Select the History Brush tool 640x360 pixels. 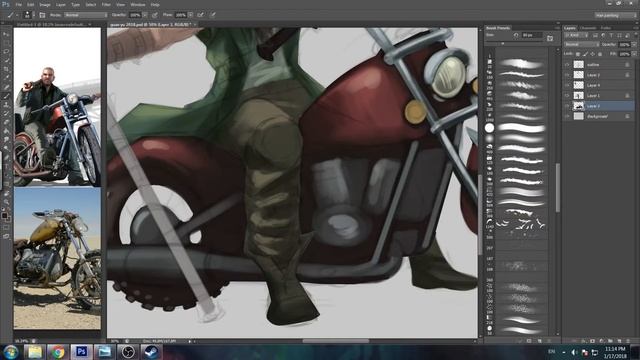(6, 113)
